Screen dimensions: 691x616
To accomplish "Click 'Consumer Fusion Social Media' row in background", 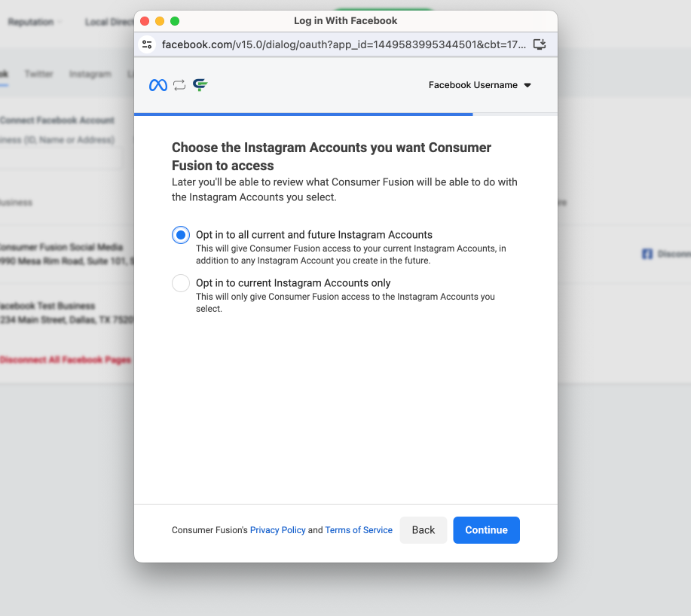I will click(x=67, y=254).
